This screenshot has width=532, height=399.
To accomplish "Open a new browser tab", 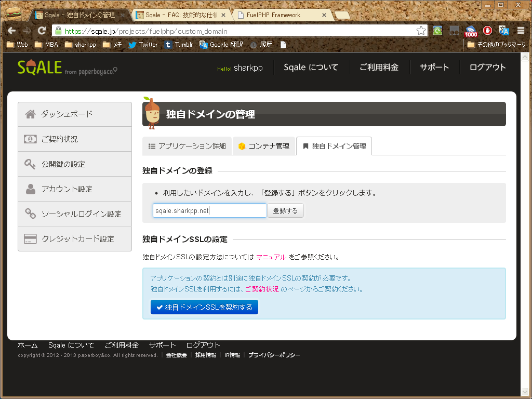I will [342, 15].
